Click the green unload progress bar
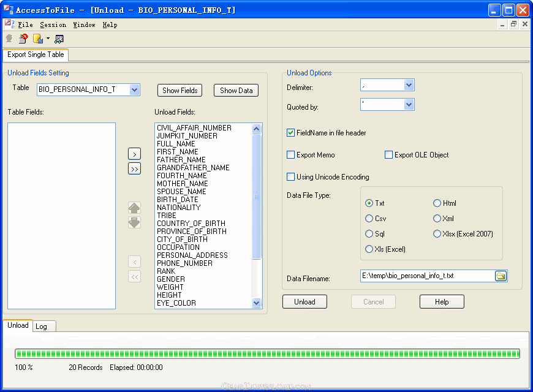 click(x=267, y=354)
